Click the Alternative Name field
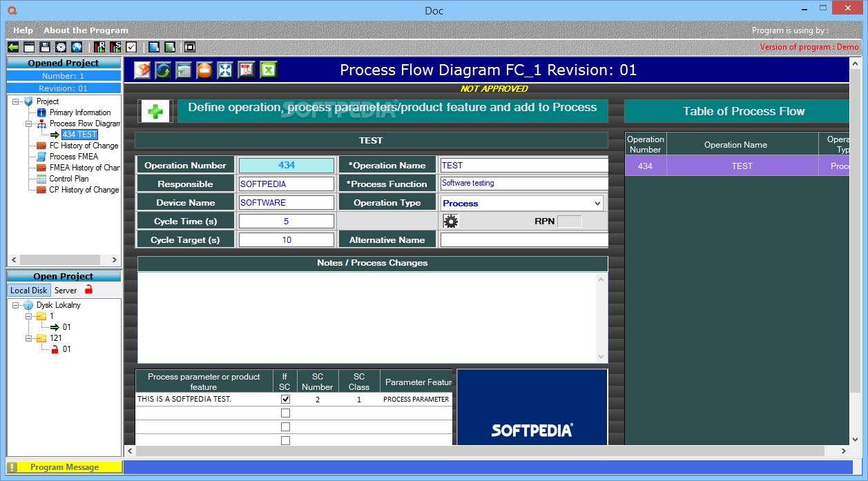Viewport: 868px width, 481px height. [x=524, y=240]
